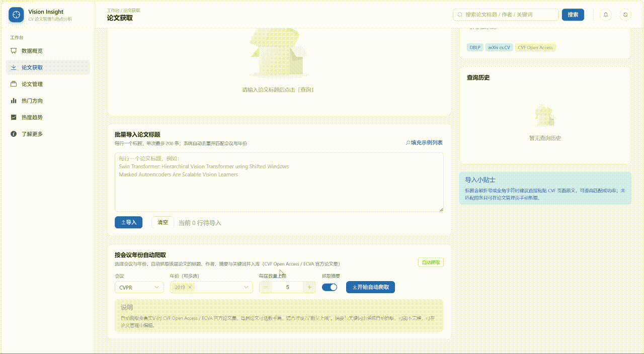Open notifications with the bell icon
Screen dimensions: 644x354
point(606,15)
